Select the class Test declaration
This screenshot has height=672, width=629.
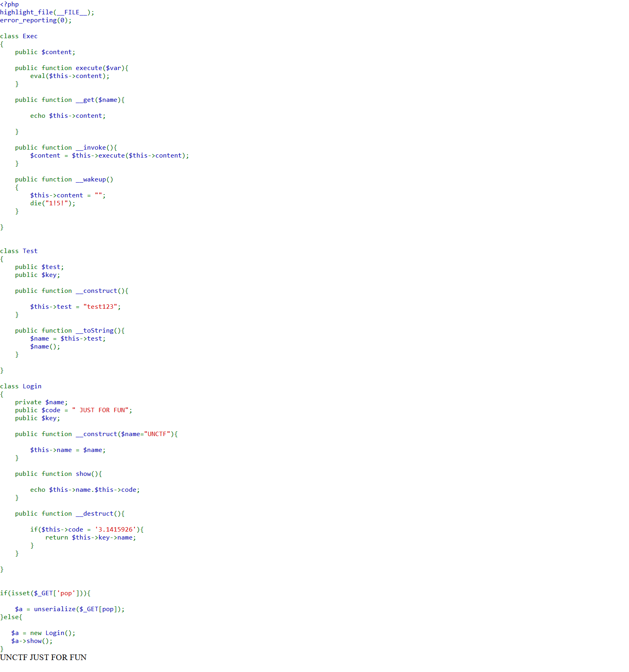point(19,251)
